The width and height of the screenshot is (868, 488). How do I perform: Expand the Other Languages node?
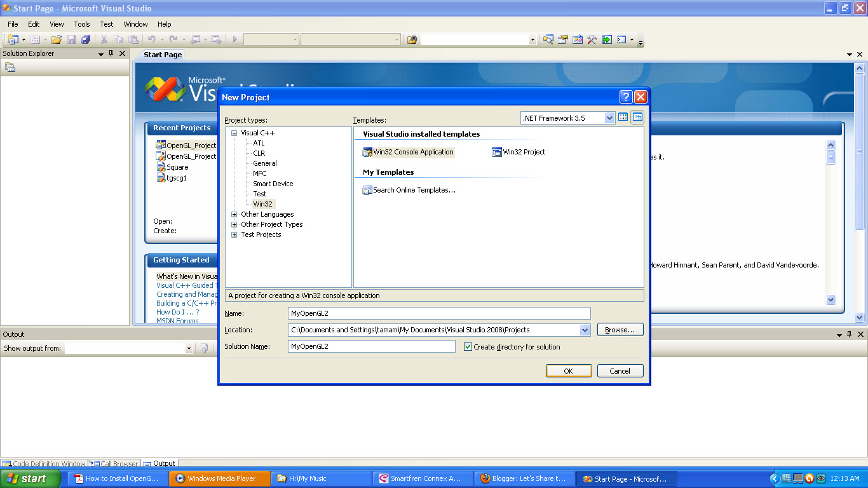tap(234, 215)
